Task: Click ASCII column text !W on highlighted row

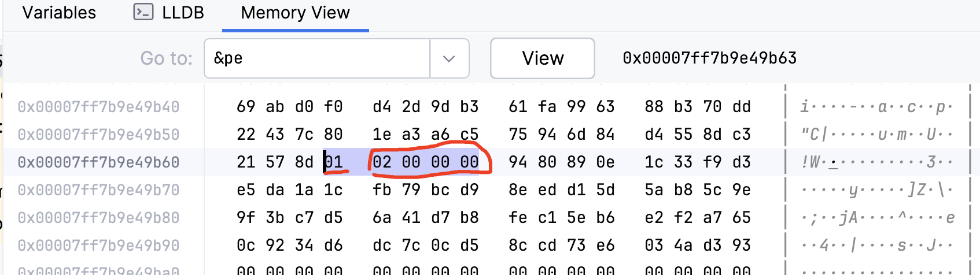Action: pos(811,162)
